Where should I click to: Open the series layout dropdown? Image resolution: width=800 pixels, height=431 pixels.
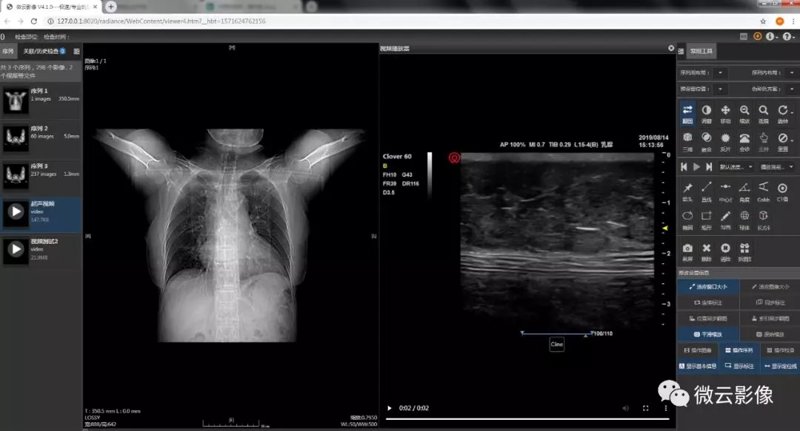coord(720,73)
